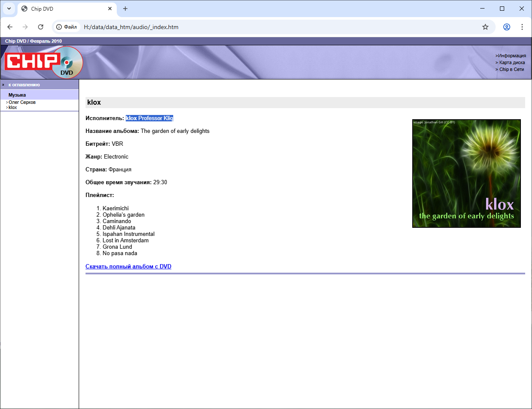Click the Жанр: Electronic line
This screenshot has height=409, width=532.
107,156
